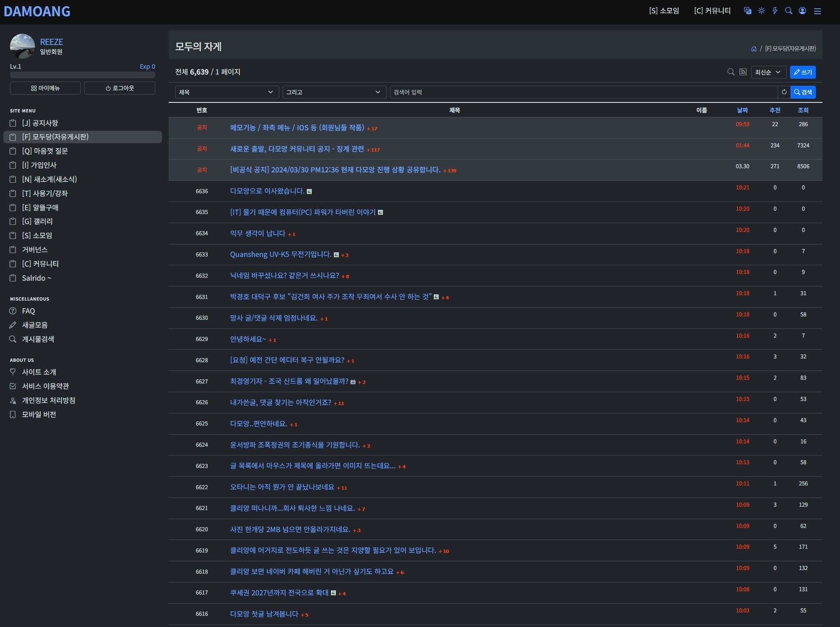The width and height of the screenshot is (840, 627).
Task: Open the 제목 search field dropdown
Action: tap(226, 92)
